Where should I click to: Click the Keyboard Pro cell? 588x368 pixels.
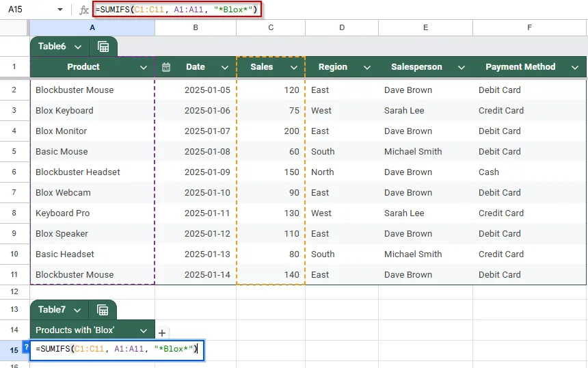pyautogui.click(x=92, y=213)
